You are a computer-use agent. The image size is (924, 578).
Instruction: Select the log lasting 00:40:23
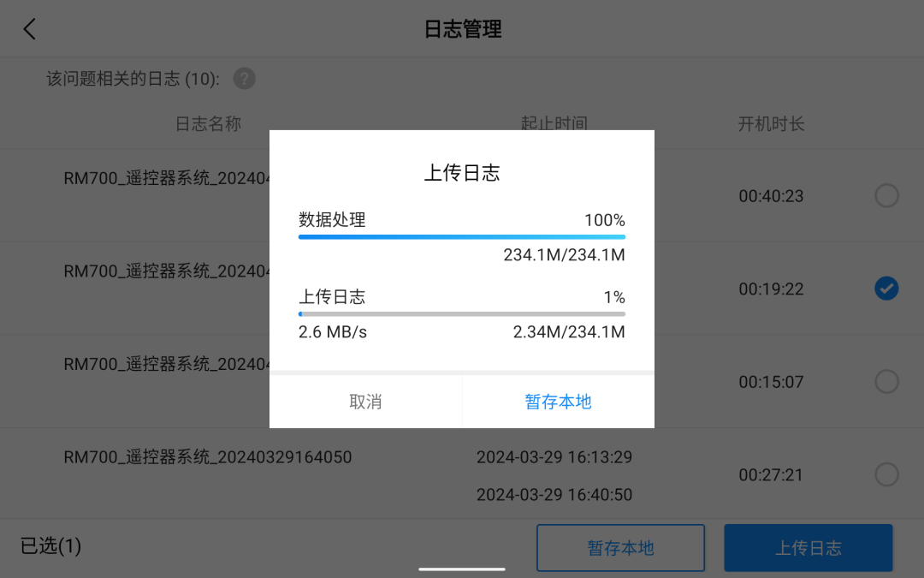pos(886,196)
